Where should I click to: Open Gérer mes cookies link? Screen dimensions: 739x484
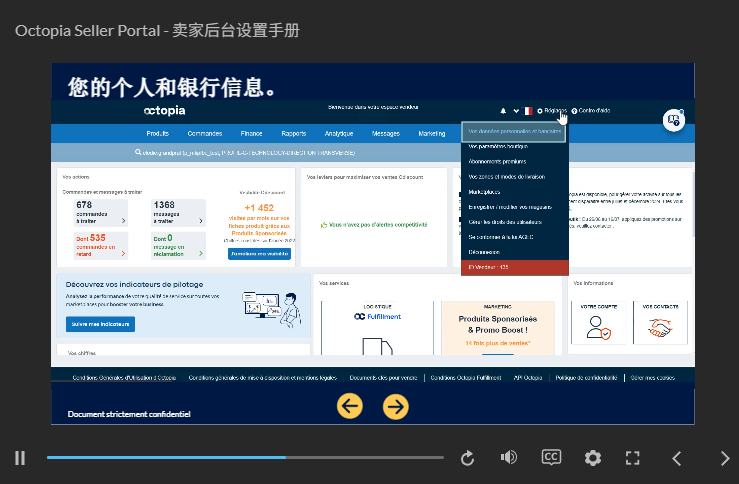pos(653,378)
